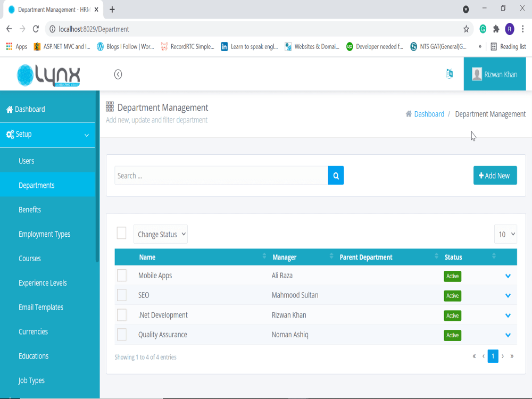Click the sidebar vertical scrollbar
This screenshot has height=399, width=532.
pos(97,177)
